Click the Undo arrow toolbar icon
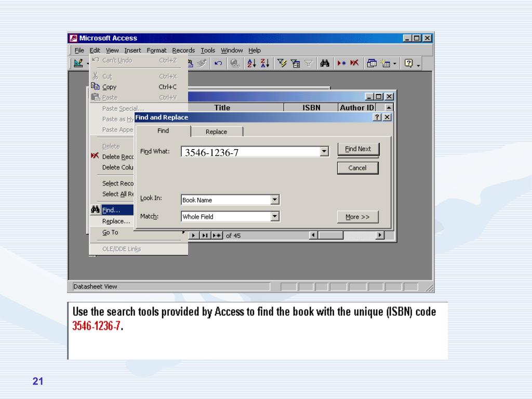 tap(218, 63)
